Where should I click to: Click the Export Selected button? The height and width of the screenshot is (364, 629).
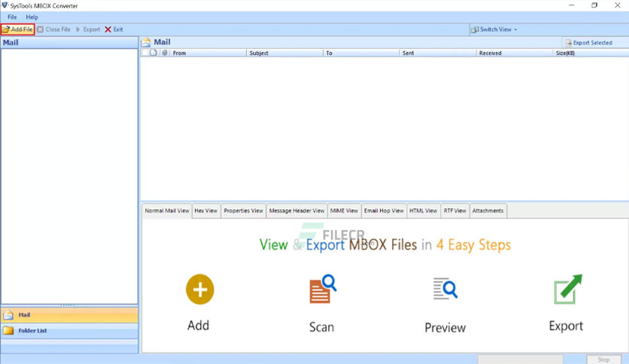click(x=588, y=43)
